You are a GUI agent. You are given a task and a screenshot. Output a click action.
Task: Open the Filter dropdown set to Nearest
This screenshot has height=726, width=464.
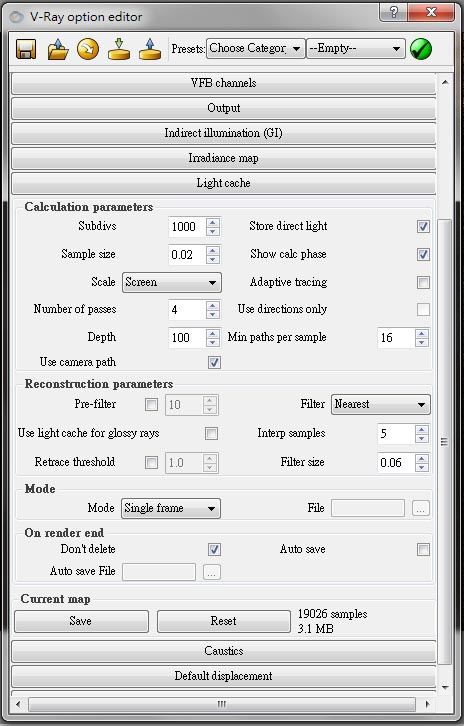click(381, 404)
